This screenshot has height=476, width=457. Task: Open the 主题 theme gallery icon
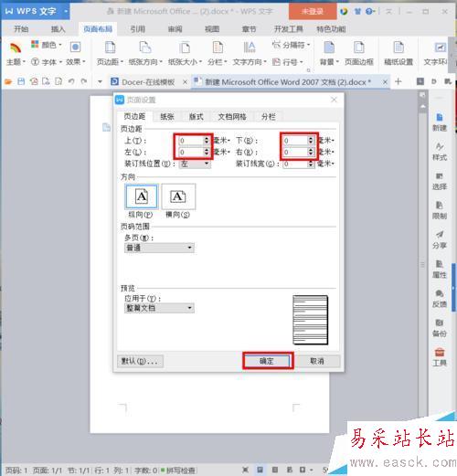point(15,48)
